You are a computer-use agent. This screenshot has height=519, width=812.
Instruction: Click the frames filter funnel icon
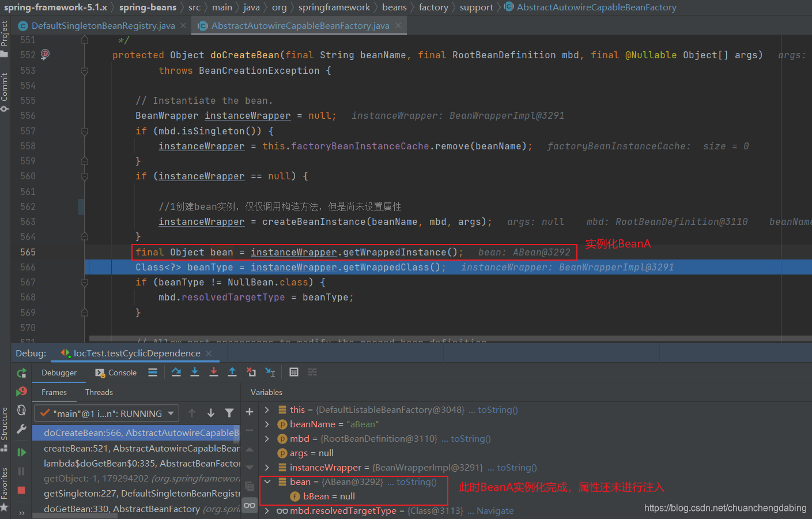tap(229, 413)
